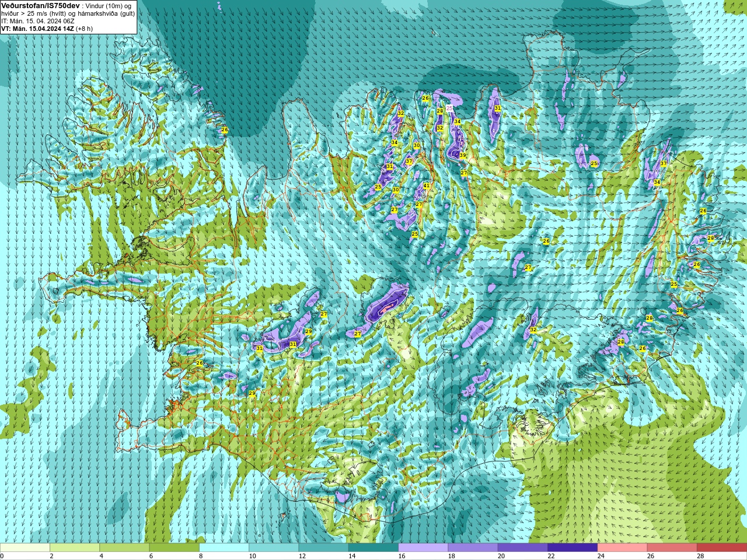
Task: Click the legend scale number 18
Action: tap(451, 556)
